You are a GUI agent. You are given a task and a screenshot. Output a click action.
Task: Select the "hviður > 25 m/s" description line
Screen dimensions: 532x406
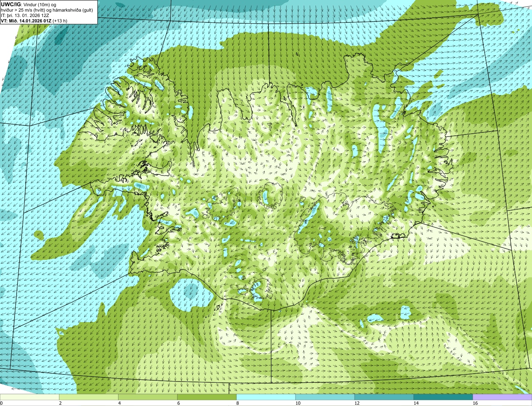[47, 10]
